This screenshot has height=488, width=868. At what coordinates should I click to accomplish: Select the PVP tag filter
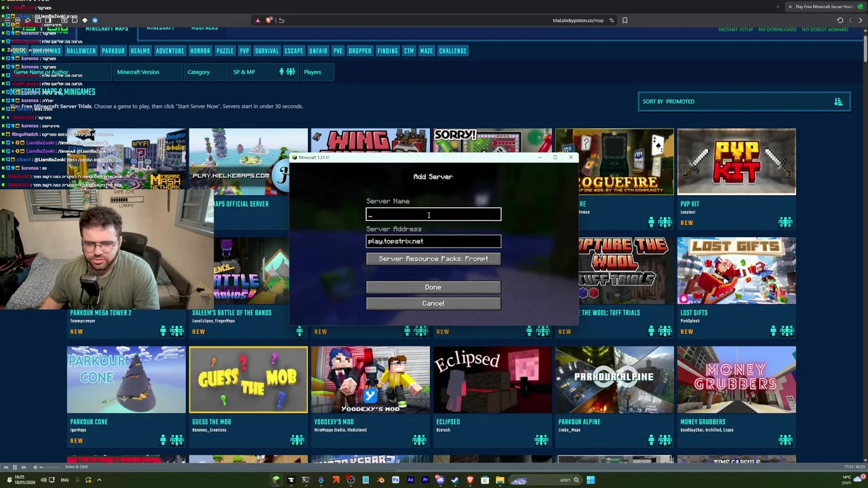(x=244, y=51)
